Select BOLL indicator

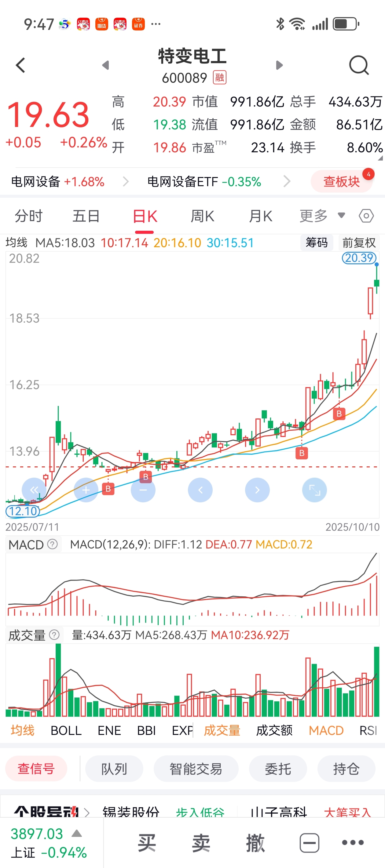(x=66, y=731)
